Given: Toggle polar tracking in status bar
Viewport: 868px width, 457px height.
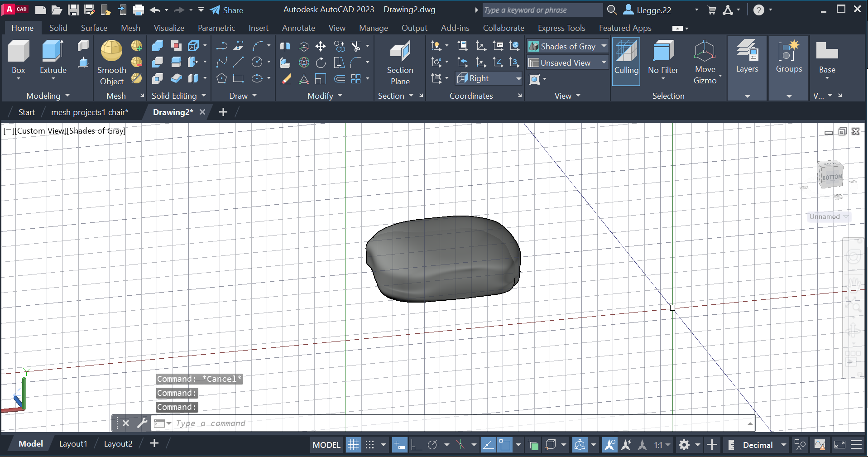Looking at the screenshot, I should tap(433, 445).
